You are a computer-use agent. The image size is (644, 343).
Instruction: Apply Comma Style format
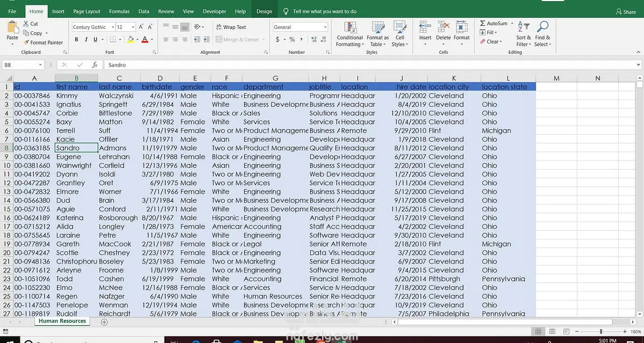[x=301, y=40]
